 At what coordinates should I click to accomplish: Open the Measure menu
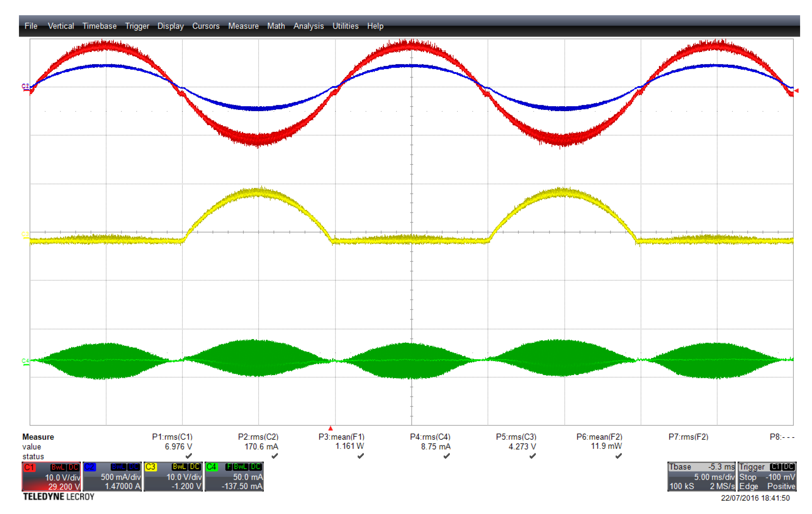pos(243,26)
